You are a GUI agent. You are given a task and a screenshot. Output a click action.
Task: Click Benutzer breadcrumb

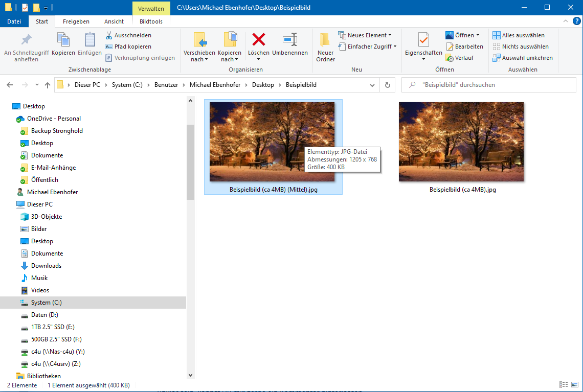166,85
